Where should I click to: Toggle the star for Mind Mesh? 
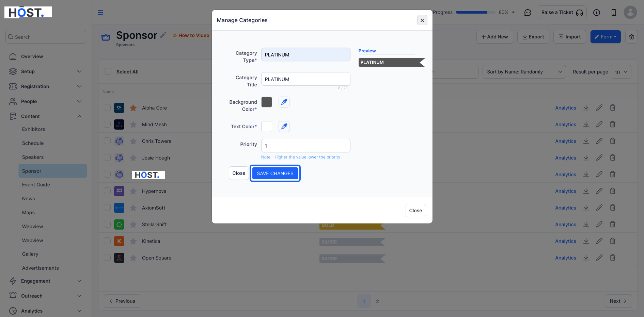[x=133, y=124]
